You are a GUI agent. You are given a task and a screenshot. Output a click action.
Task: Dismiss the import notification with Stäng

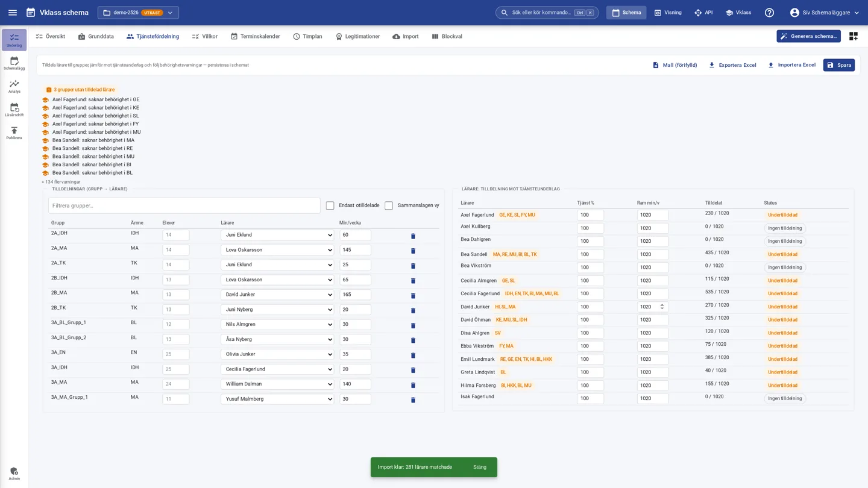[x=480, y=468]
